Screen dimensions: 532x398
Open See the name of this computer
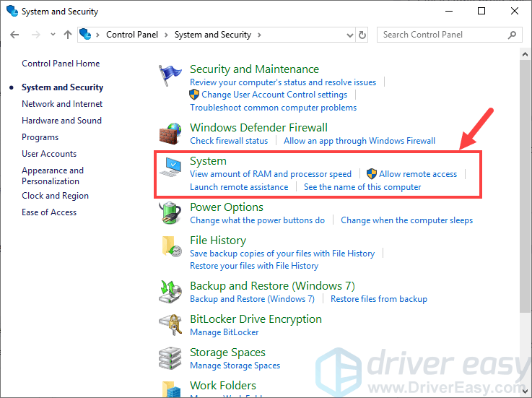point(362,187)
